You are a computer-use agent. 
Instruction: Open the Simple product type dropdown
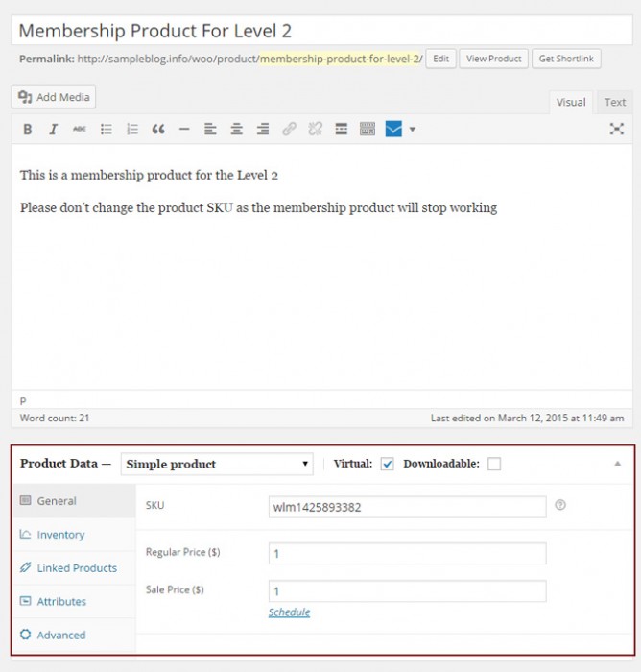point(218,465)
